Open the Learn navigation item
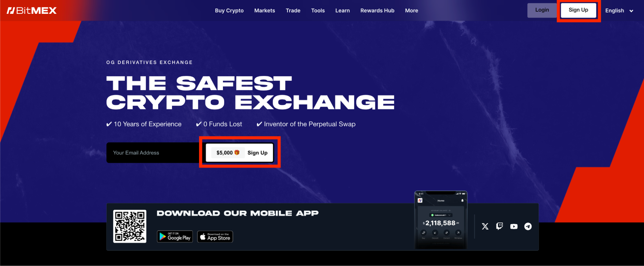 [342, 11]
